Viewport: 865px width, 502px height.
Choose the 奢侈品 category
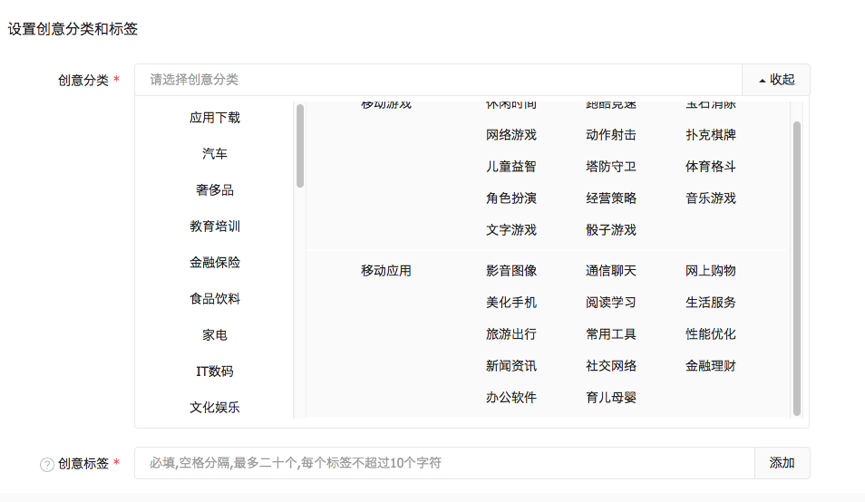(x=215, y=190)
